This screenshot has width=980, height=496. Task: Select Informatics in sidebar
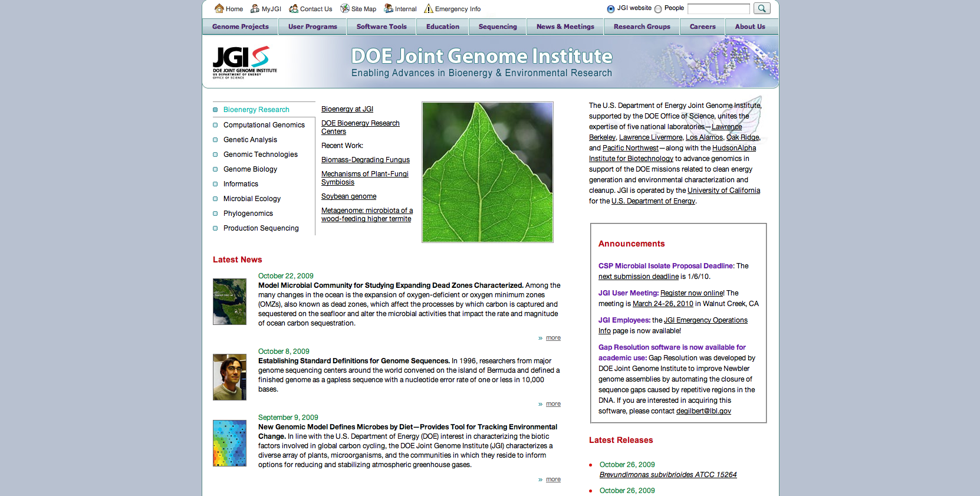pyautogui.click(x=241, y=184)
